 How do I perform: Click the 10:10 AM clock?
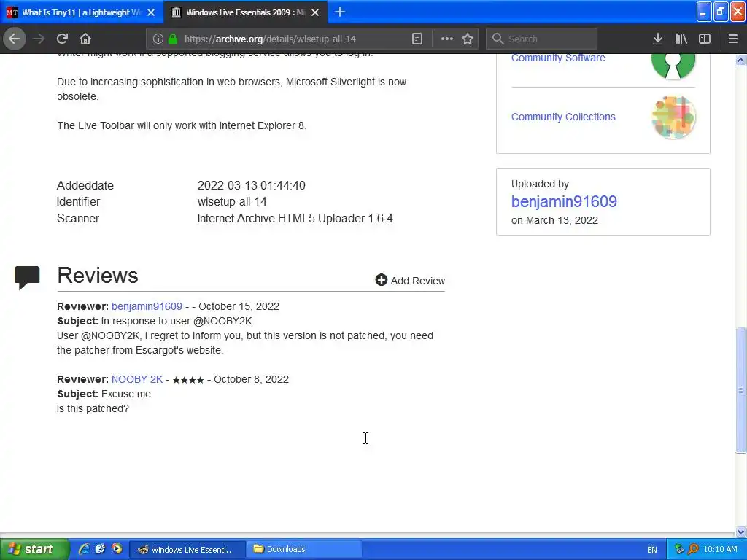pyautogui.click(x=720, y=550)
